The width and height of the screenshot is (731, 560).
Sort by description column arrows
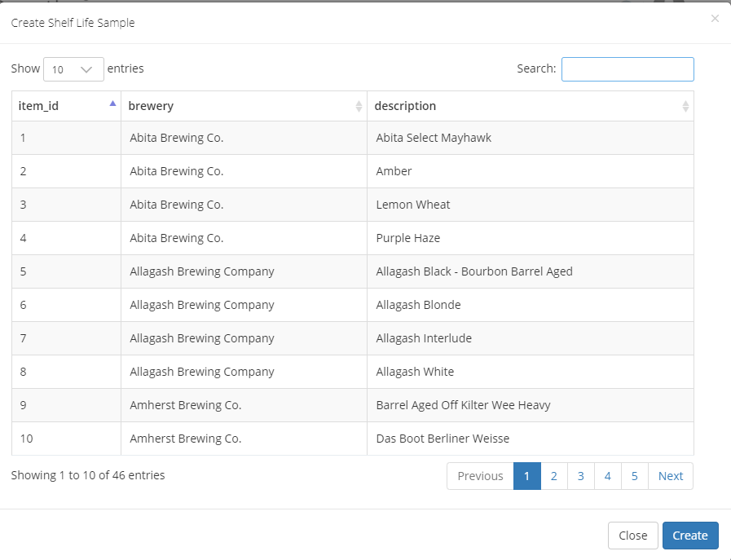(x=685, y=106)
